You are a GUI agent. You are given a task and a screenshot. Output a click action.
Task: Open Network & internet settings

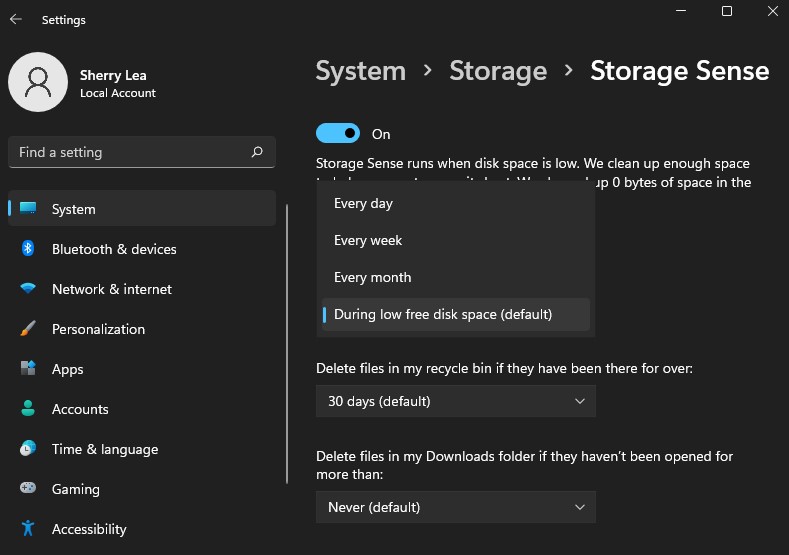tap(142, 289)
